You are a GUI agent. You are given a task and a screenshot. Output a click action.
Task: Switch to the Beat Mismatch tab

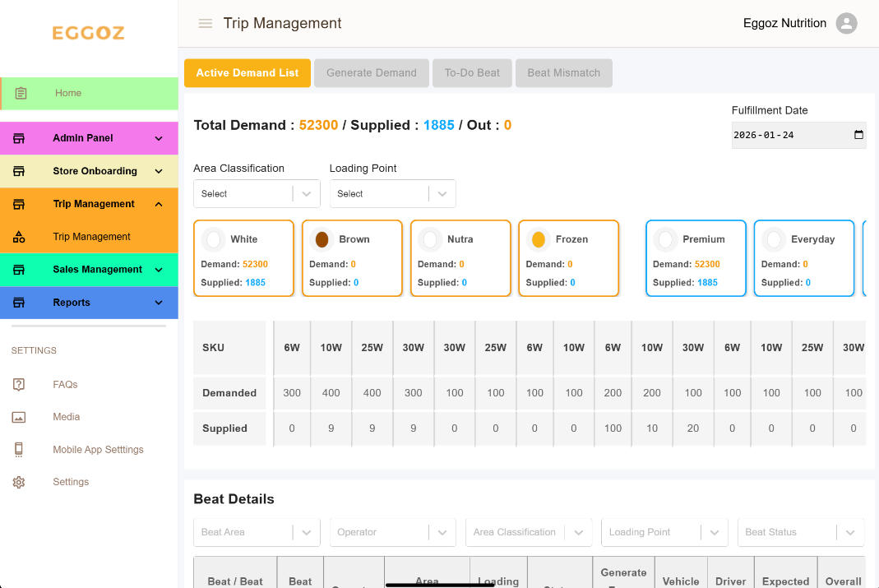tap(563, 73)
